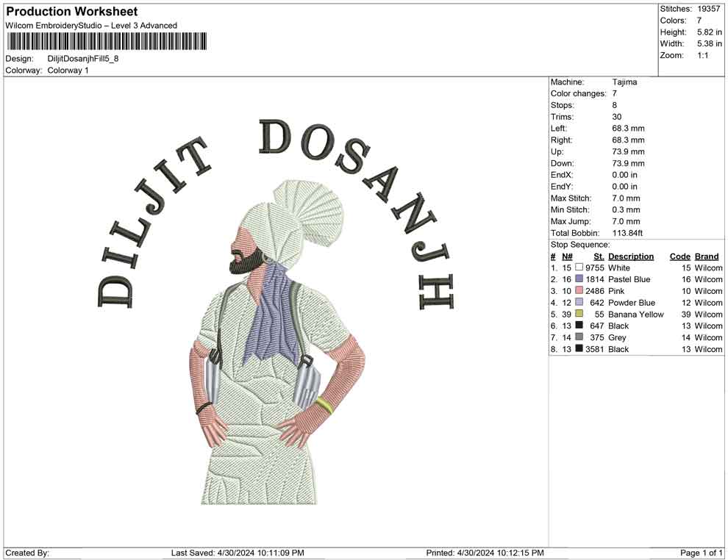Select the Banana Yellow color swatch
Screen dimensions: 728x560
(x=579, y=314)
